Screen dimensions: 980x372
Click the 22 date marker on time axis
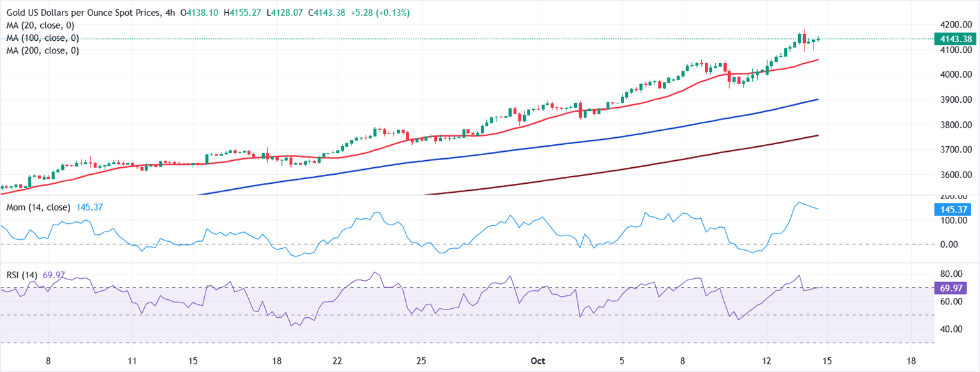click(x=338, y=361)
